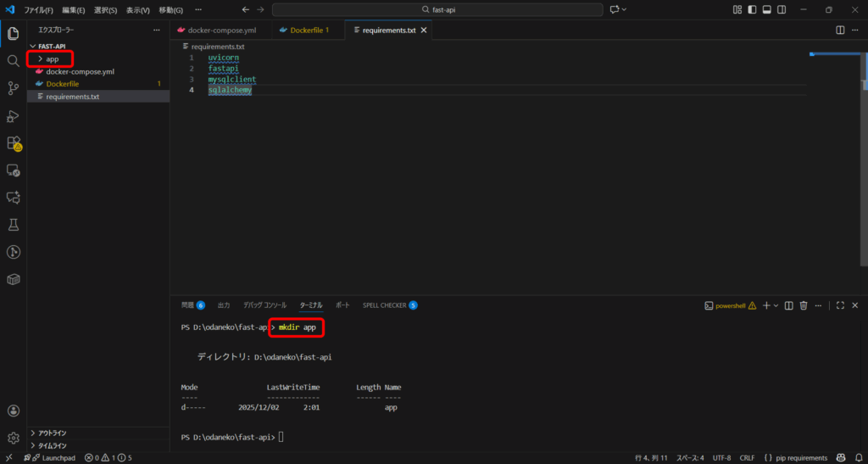Open the Manage gear settings icon
Screen dimensions: 868x464
13,438
